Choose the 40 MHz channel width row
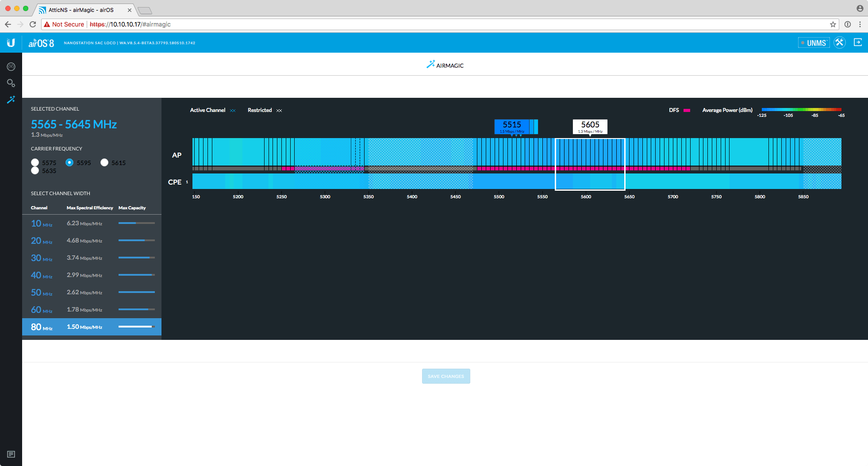Viewport: 868px width, 466px height. (x=92, y=275)
